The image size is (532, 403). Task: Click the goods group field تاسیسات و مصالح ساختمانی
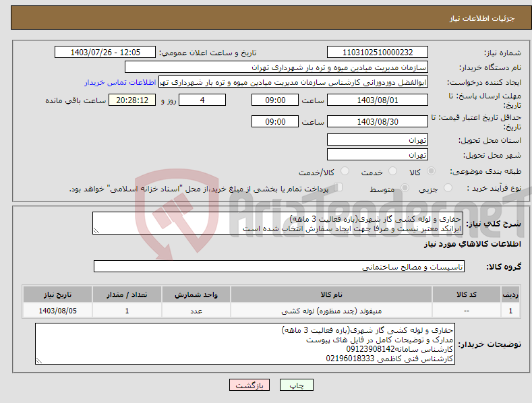pos(279,266)
